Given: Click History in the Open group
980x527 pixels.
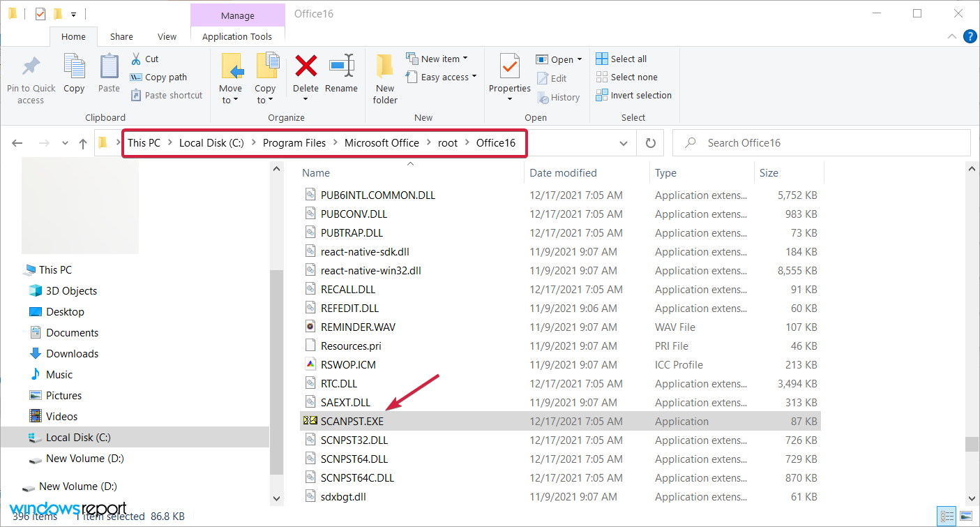Looking at the screenshot, I should click(x=558, y=98).
